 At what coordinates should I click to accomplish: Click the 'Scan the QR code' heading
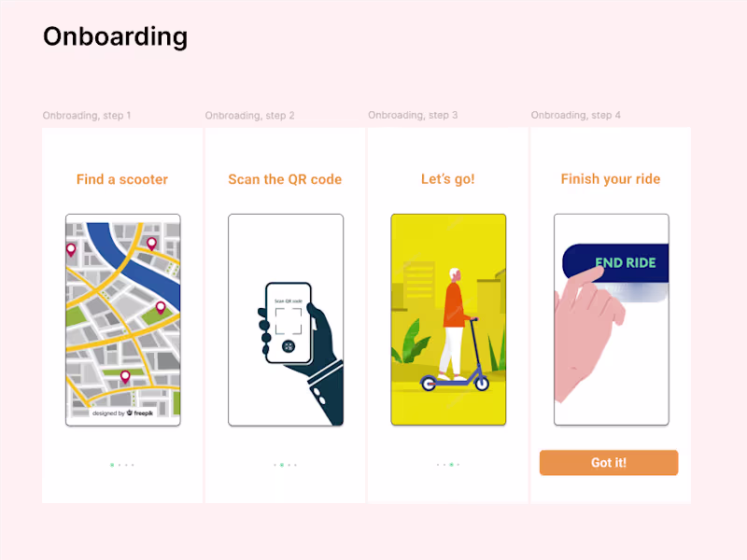pos(285,179)
